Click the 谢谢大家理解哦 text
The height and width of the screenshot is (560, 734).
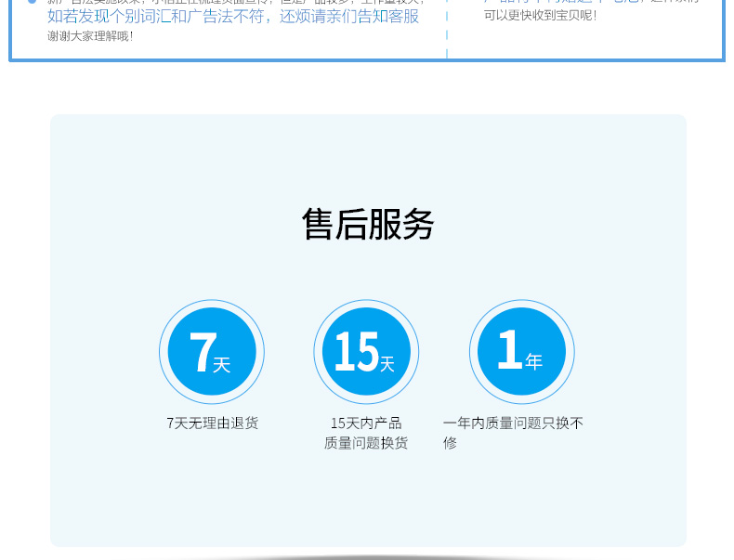(91, 36)
